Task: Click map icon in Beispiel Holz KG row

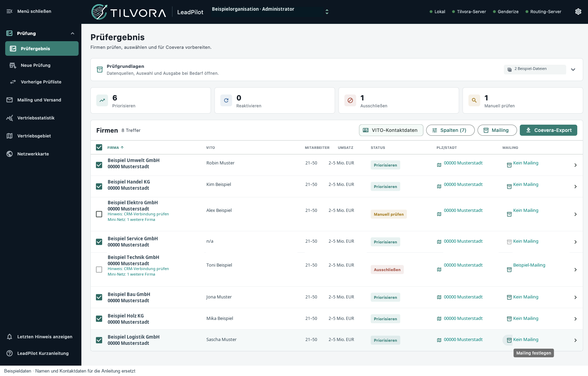Action: [439, 319]
